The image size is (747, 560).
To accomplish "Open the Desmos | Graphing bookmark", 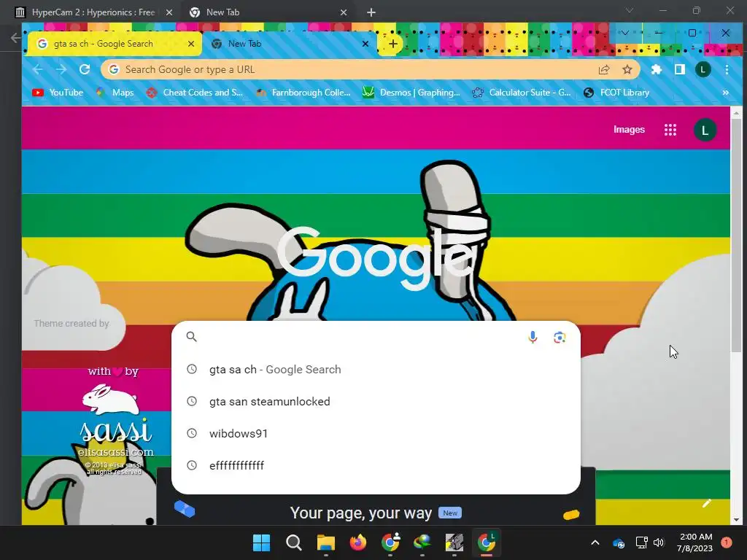I will pos(411,93).
